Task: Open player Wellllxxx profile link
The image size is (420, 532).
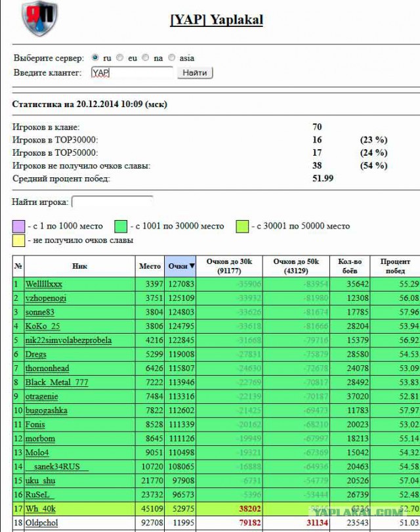Action: 44,284
